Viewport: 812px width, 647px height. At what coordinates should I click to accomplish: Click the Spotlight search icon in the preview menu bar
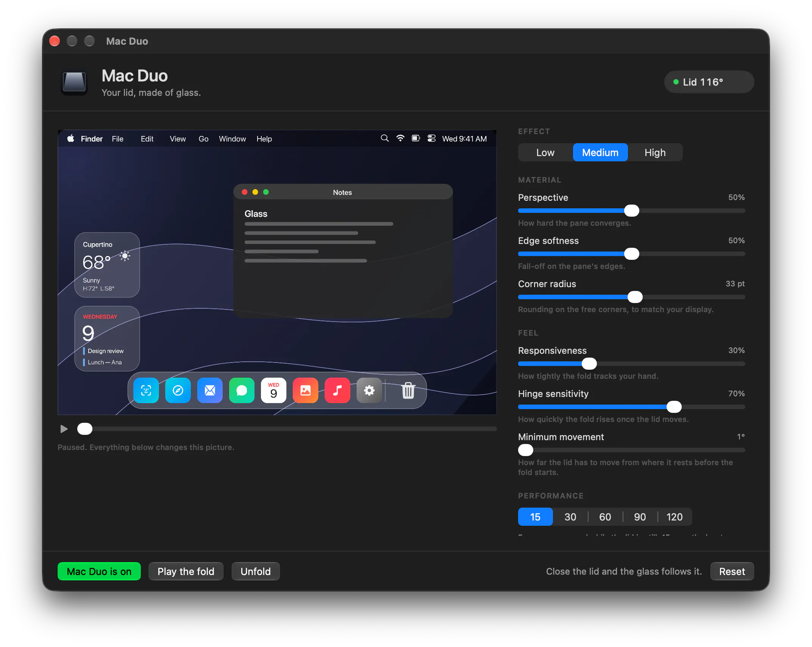[x=384, y=138]
